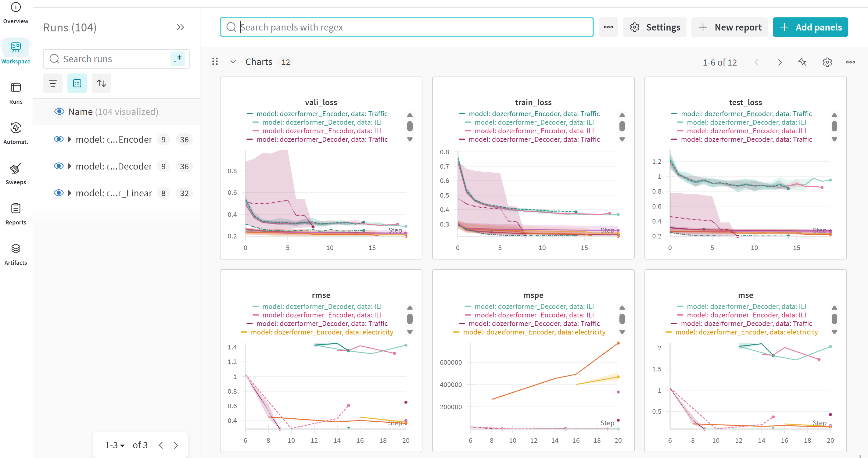Expand the Encoder model run group

click(70, 139)
